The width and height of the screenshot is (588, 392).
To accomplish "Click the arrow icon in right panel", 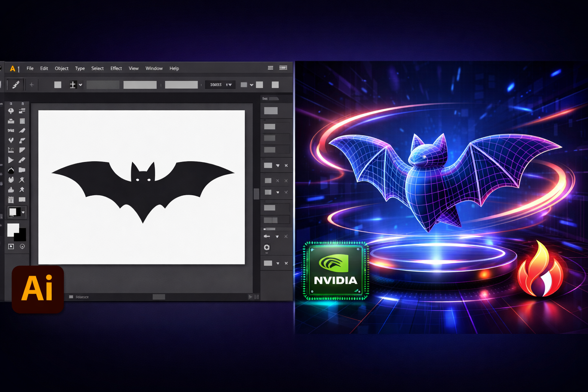I will point(267,237).
